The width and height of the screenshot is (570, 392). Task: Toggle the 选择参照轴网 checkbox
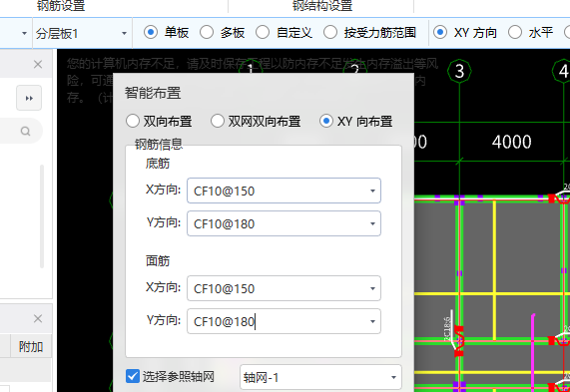[x=133, y=376]
